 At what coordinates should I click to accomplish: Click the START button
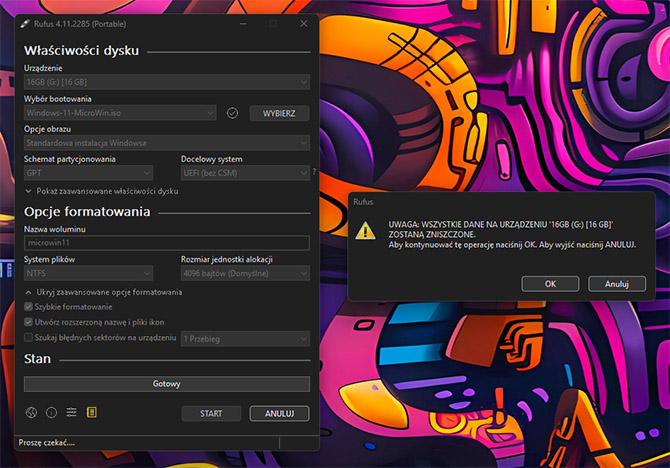211,413
